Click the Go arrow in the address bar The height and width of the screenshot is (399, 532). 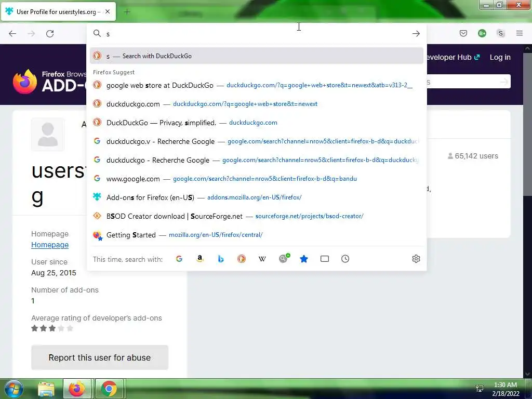416,34
